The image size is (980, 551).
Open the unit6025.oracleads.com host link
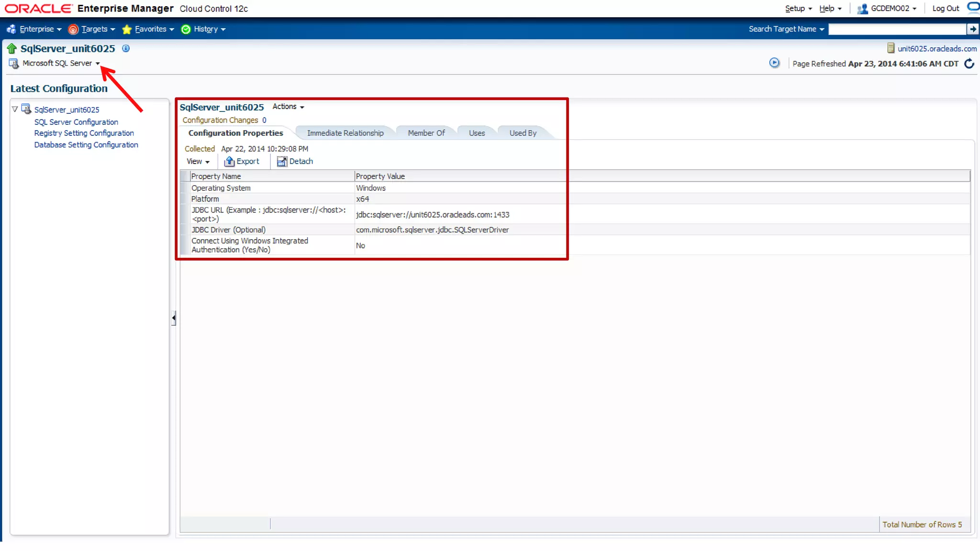[x=937, y=48]
